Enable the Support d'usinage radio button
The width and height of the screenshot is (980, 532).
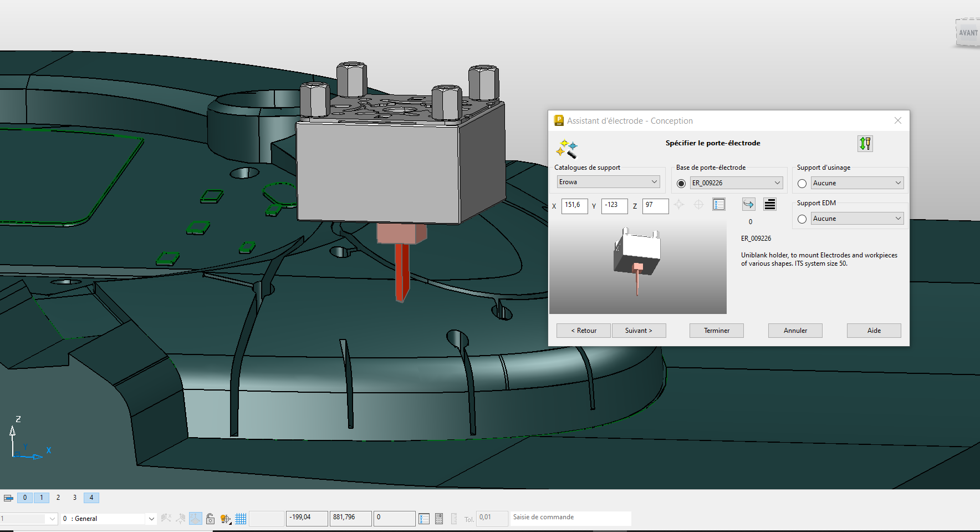point(802,184)
